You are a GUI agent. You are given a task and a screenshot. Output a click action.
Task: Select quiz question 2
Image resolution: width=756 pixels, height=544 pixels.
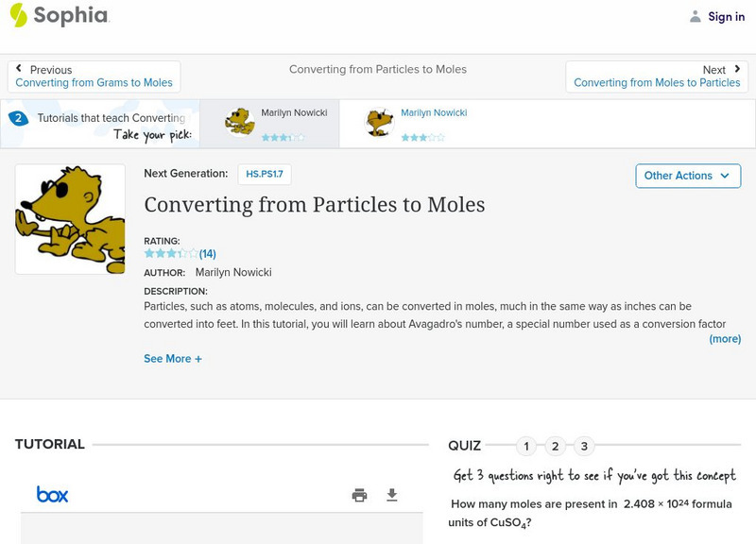click(556, 446)
